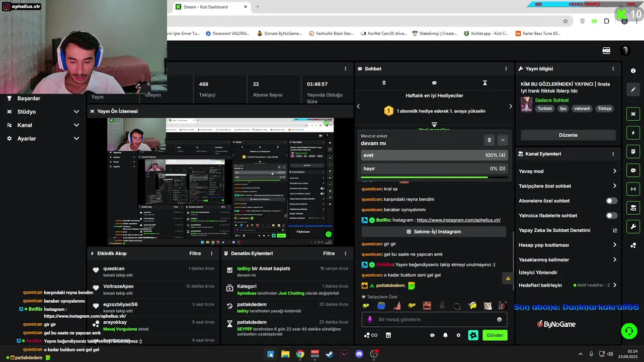The height and width of the screenshot is (362, 644).
Task: Open emoji picker in message box
Action: click(x=499, y=319)
